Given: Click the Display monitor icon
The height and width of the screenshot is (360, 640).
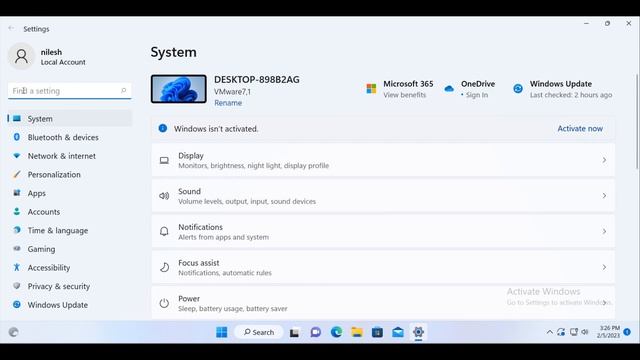Looking at the screenshot, I should [164, 160].
